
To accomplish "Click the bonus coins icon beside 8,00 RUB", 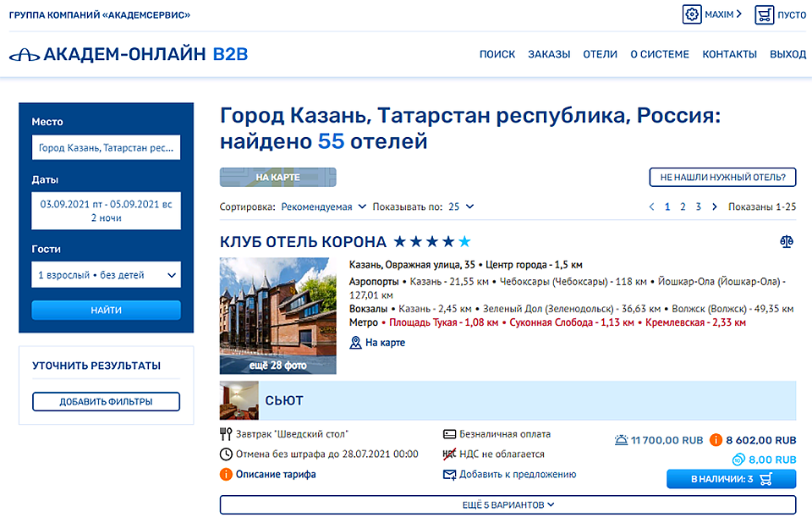I will 738,460.
